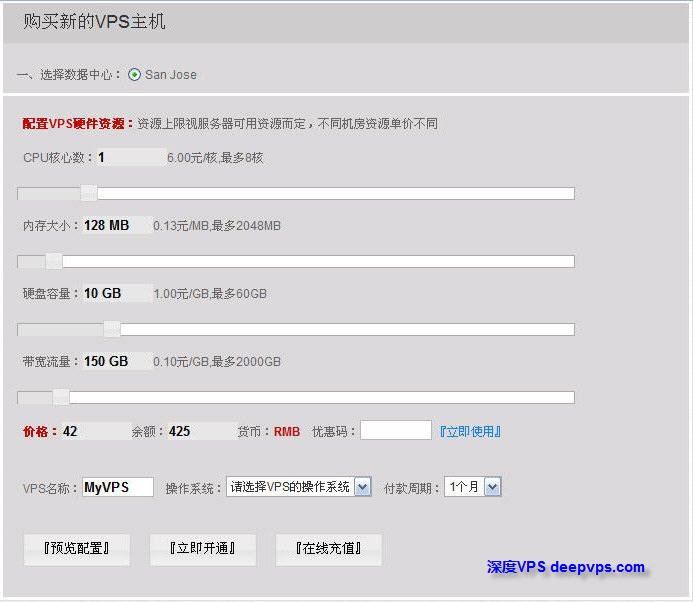Click the bandwidth traffic slider handle
The width and height of the screenshot is (693, 602).
click(61, 397)
